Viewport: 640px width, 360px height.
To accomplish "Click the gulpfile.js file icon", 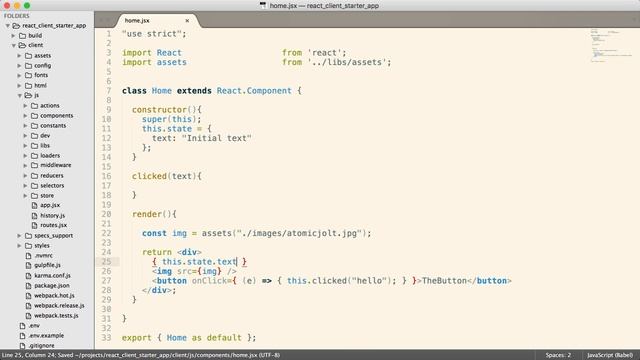I will coord(28,265).
